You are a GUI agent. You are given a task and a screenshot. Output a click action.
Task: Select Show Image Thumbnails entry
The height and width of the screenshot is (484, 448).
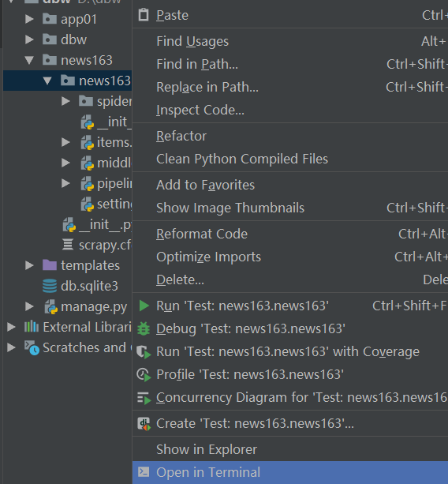(x=289, y=208)
